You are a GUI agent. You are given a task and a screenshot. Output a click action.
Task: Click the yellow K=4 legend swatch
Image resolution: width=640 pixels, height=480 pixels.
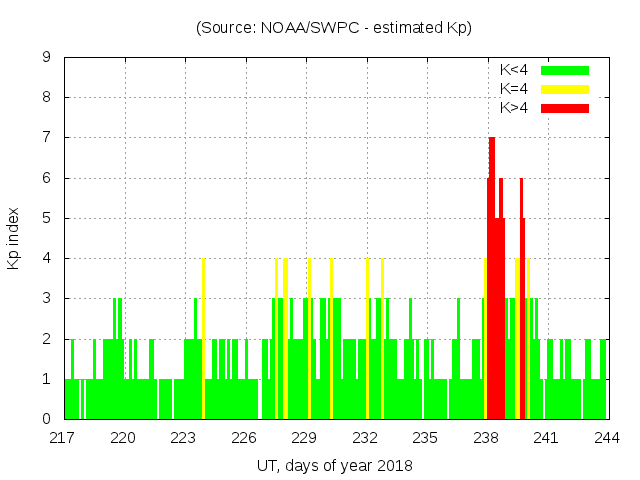pos(565,89)
